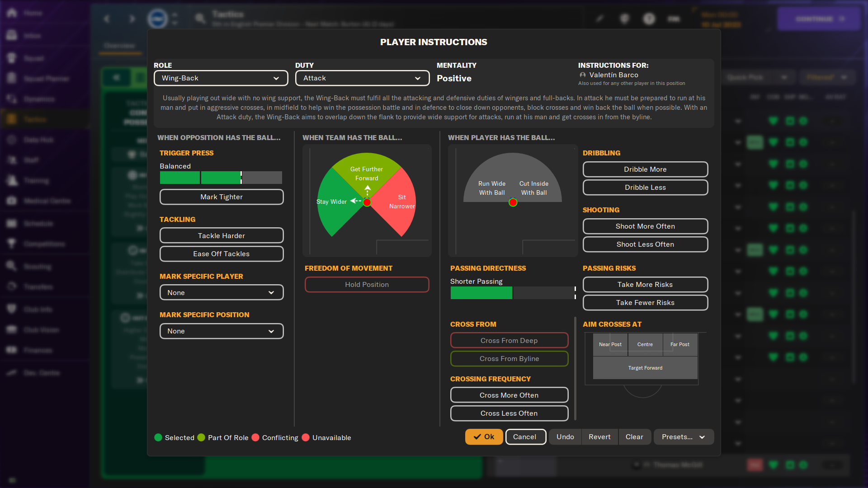Click the club badge icon
Image resolution: width=868 pixels, height=488 pixels.
[x=157, y=19]
